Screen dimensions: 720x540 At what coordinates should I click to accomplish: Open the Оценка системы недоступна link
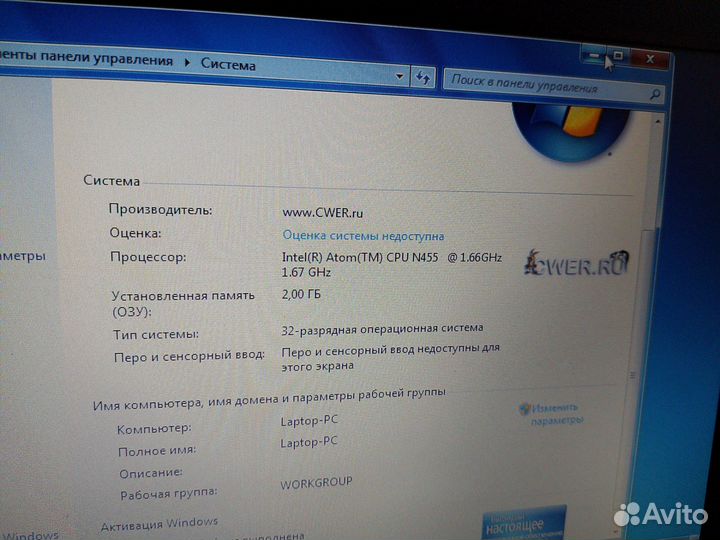pyautogui.click(x=363, y=236)
